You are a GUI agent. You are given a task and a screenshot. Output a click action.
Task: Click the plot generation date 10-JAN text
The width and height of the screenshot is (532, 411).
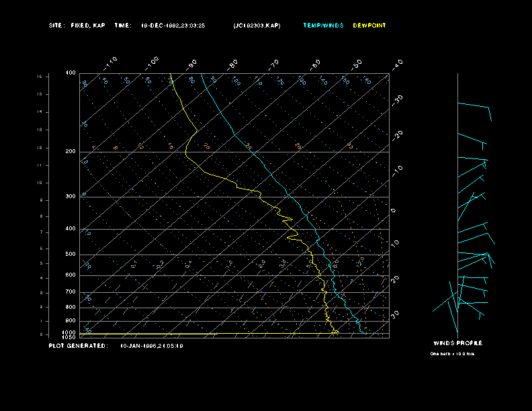(x=151, y=346)
